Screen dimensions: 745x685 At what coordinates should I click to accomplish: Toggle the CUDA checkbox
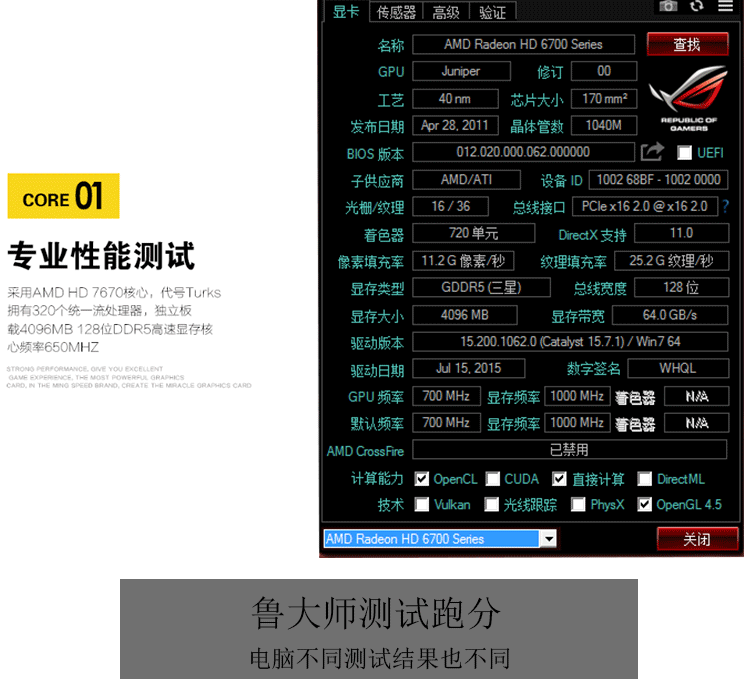tap(493, 479)
